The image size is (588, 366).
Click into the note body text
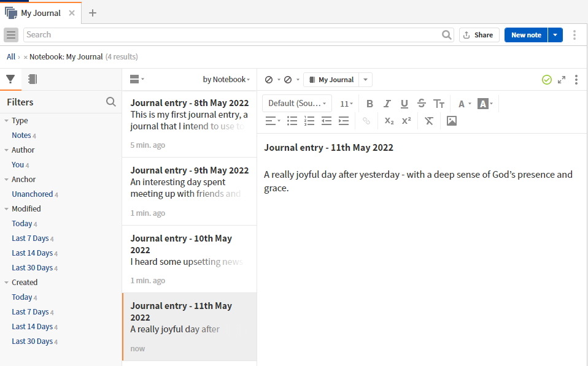[418, 181]
